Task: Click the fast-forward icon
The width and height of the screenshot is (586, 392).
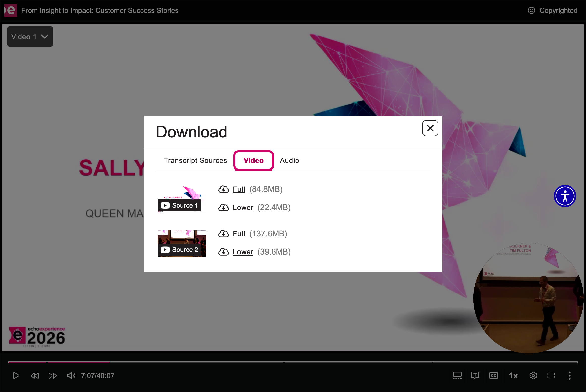Action: [x=52, y=376]
